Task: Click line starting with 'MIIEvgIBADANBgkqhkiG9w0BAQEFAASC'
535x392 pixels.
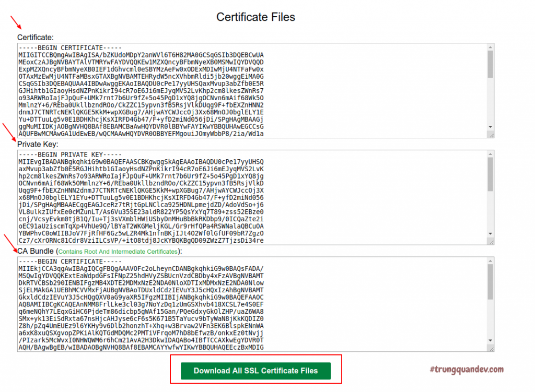Action: (x=141, y=162)
